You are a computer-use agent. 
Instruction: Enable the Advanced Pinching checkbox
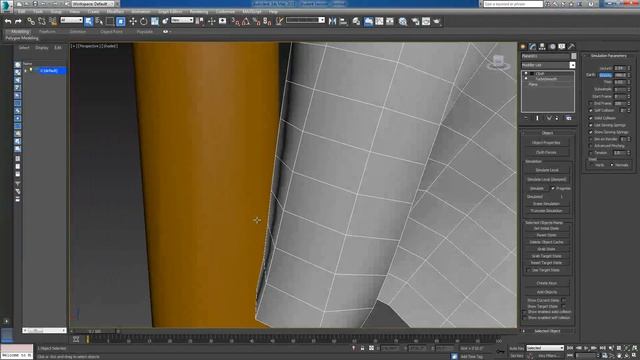point(591,146)
